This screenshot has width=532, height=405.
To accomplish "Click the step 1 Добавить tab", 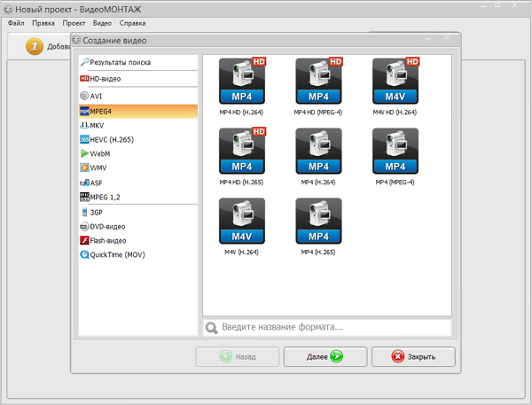I will (39, 46).
